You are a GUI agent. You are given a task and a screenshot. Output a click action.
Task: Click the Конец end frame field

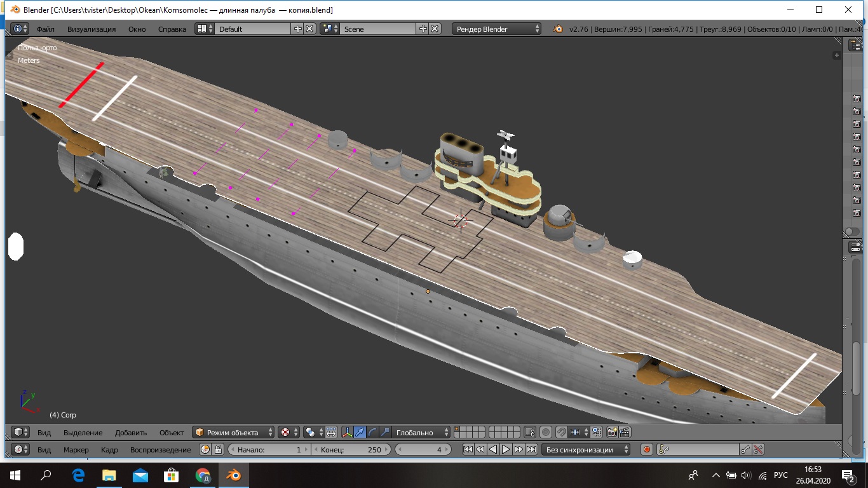pos(351,449)
